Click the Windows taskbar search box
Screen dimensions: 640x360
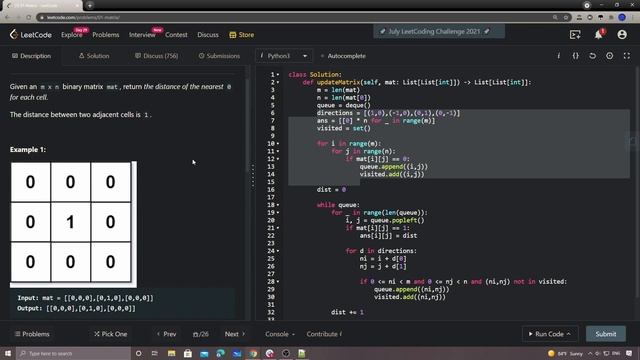[x=73, y=353]
